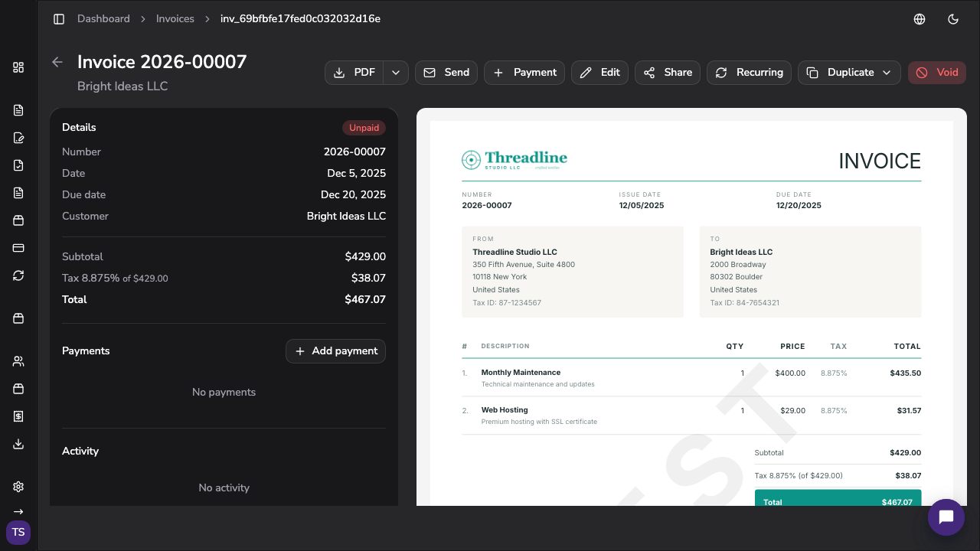
Task: Click the Add payment button
Action: (335, 351)
